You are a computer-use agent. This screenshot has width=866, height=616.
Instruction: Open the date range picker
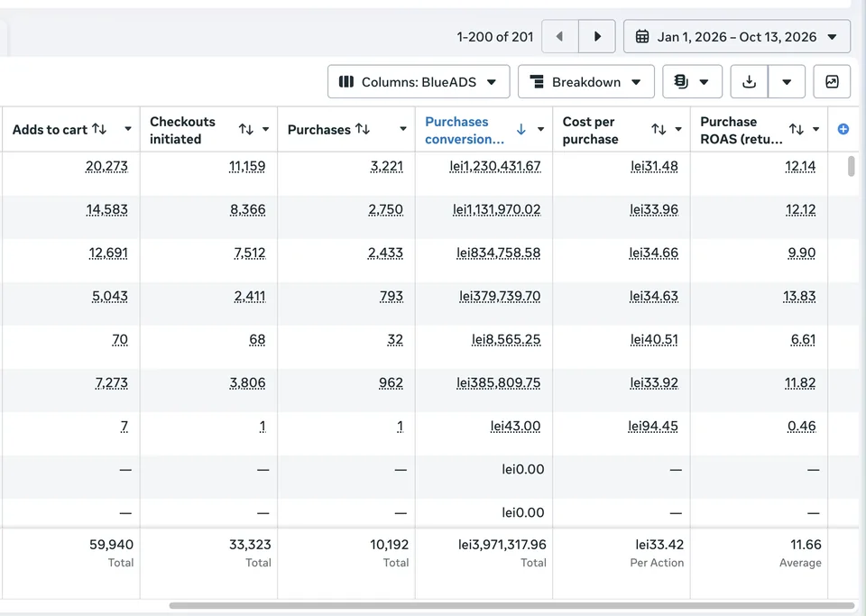click(x=737, y=36)
